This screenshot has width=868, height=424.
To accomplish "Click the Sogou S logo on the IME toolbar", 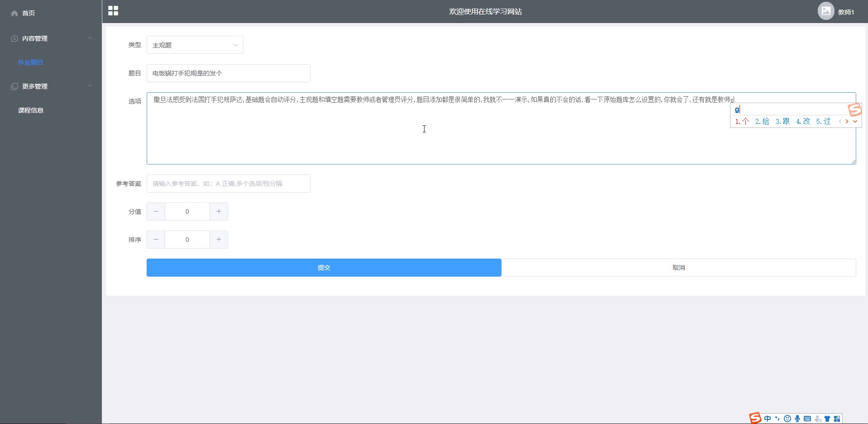I will pos(755,418).
